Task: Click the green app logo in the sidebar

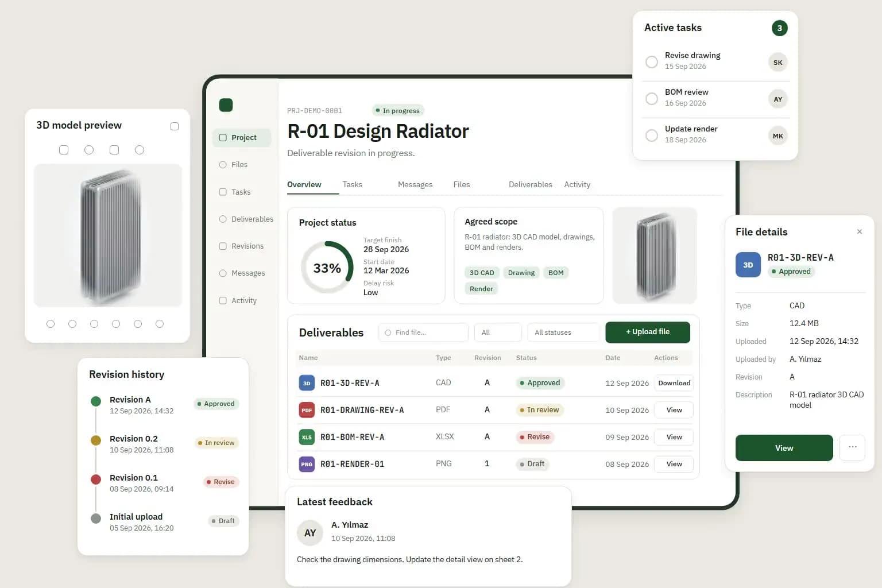Action: click(226, 105)
